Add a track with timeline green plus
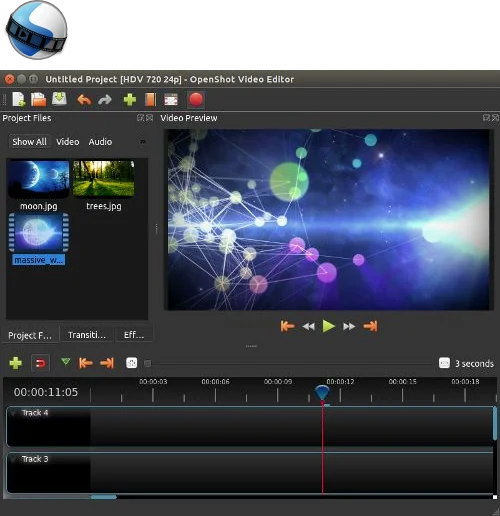 pos(16,363)
